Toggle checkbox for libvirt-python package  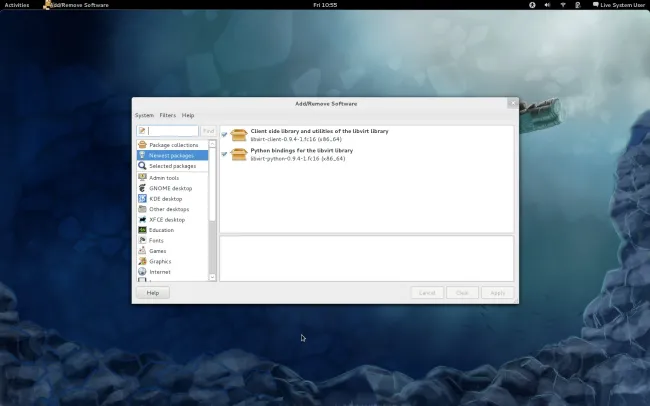tap(224, 154)
